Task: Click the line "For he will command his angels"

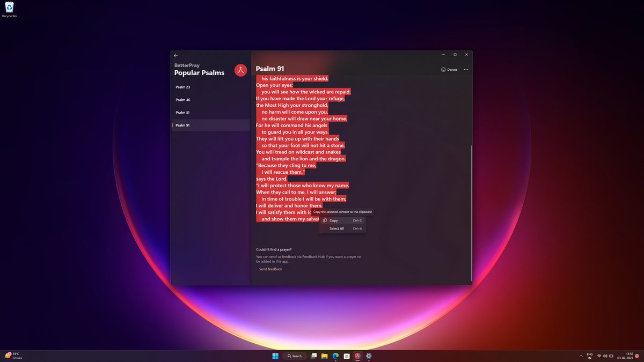Action: (291, 125)
